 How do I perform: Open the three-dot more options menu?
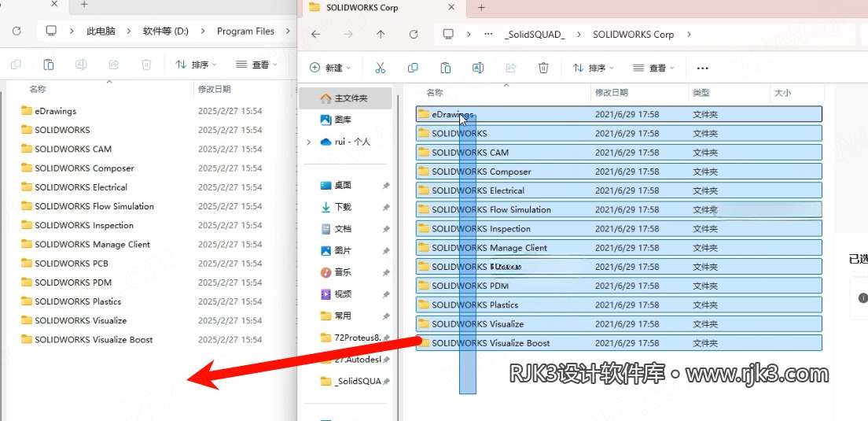click(x=702, y=68)
